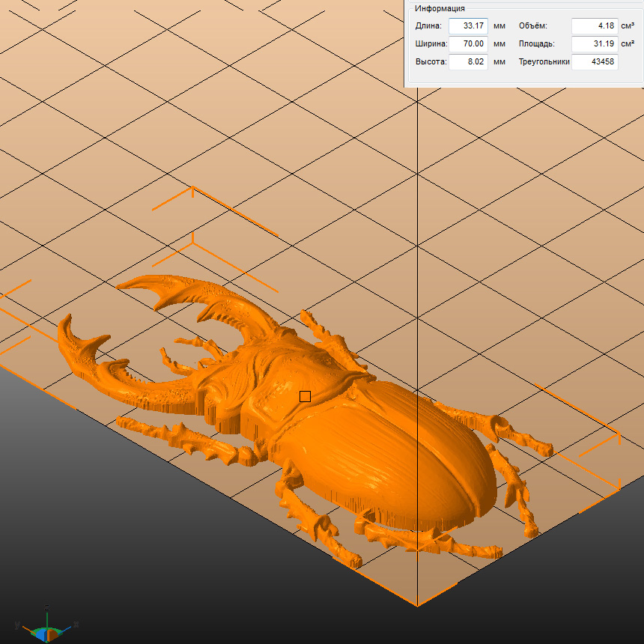Click the X axis label on the gizmo
Screen dimensions: 644x644
(x=76, y=623)
